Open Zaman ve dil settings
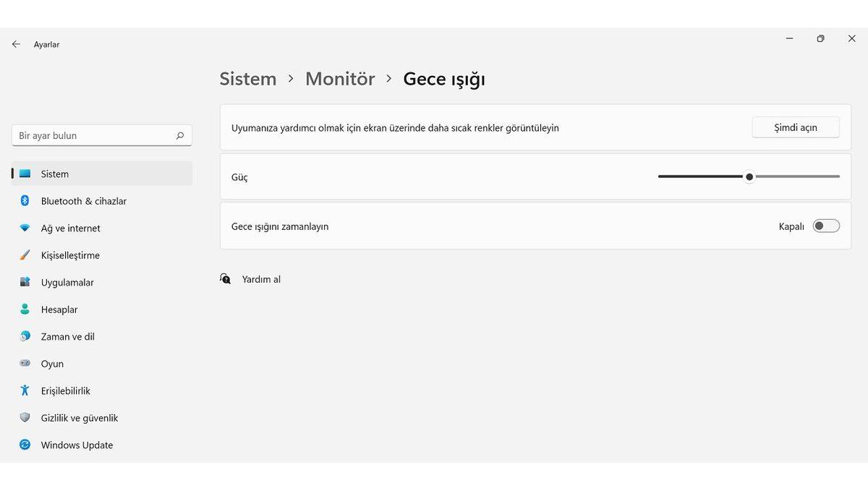The width and height of the screenshot is (868, 488). click(x=67, y=337)
